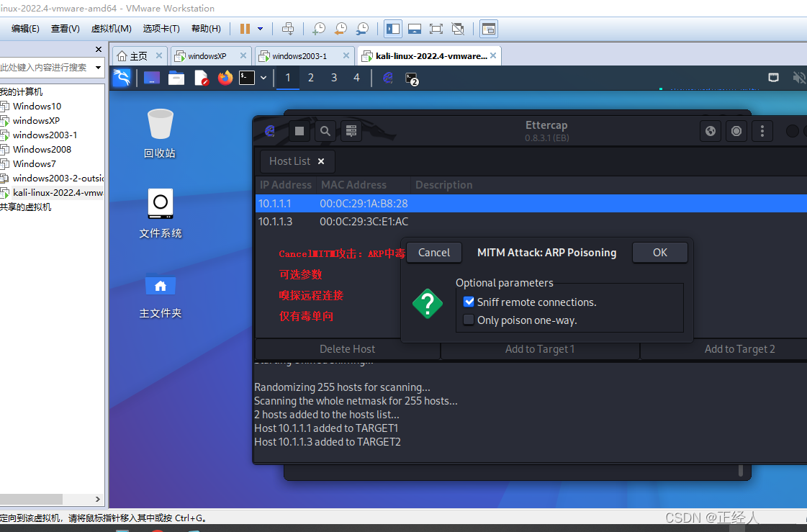This screenshot has height=532, width=807.
Task: Select Windows10 in the library tree
Action: pyautogui.click(x=37, y=107)
